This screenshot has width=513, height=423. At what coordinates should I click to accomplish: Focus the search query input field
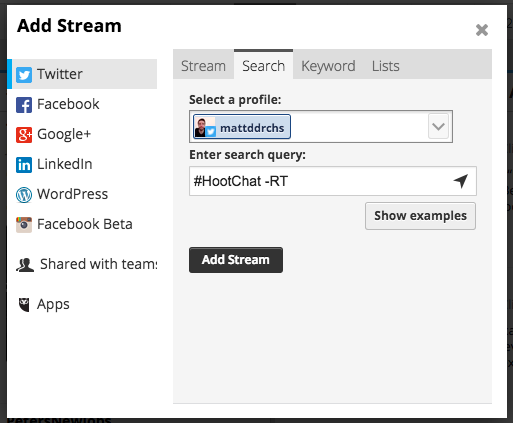[x=333, y=181]
